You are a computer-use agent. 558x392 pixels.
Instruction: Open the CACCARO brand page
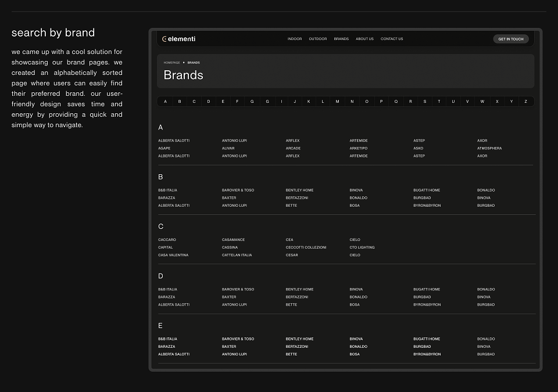(x=167, y=240)
